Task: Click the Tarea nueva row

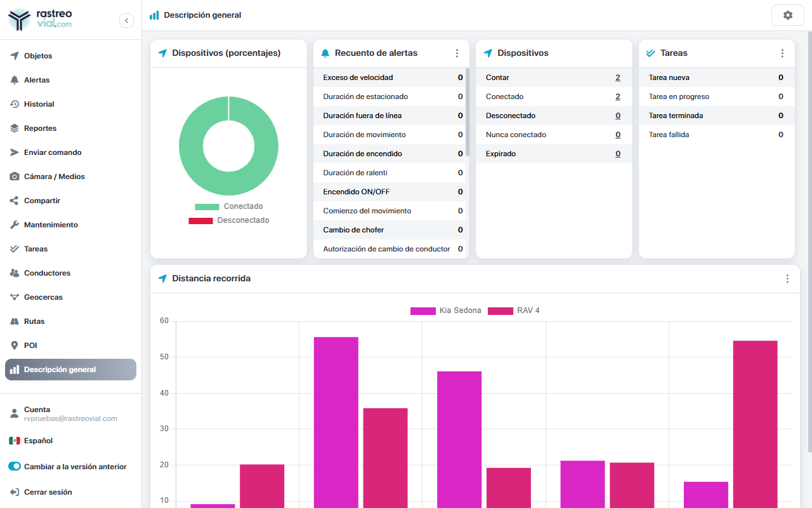Action: pyautogui.click(x=717, y=77)
